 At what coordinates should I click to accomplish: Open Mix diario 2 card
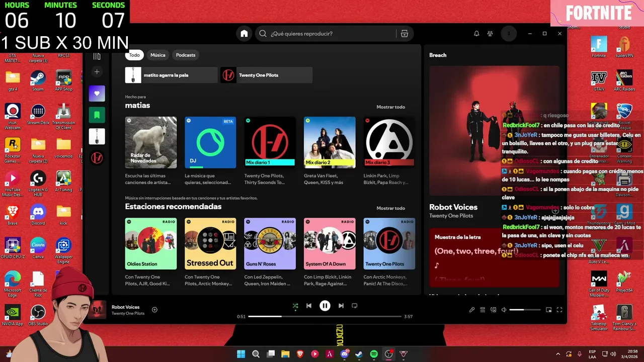click(x=330, y=142)
